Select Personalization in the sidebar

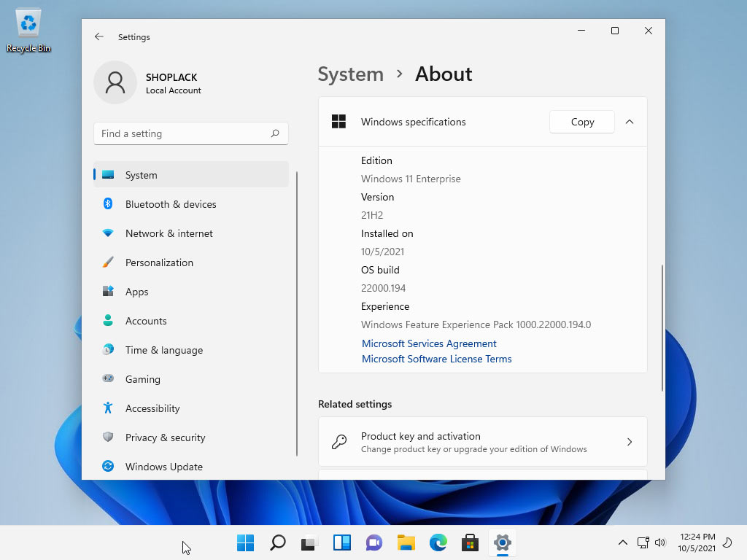click(191, 262)
